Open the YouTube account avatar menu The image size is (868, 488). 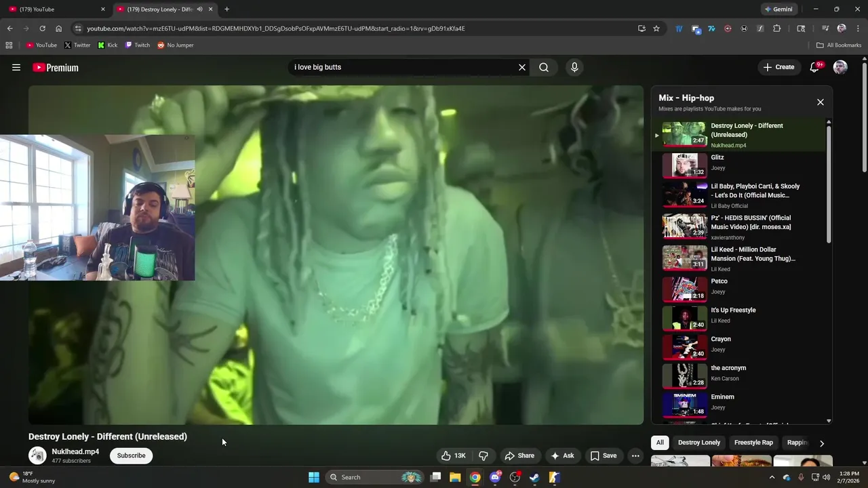coord(840,67)
